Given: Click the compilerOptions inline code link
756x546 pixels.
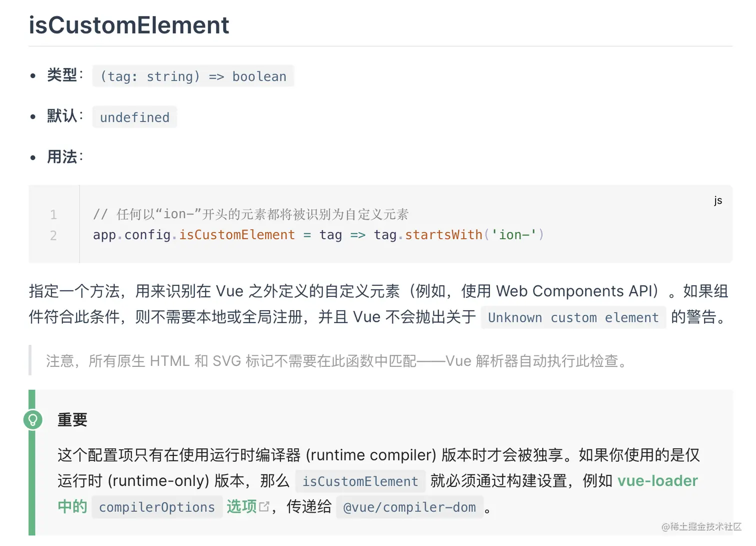Looking at the screenshot, I should [157, 507].
